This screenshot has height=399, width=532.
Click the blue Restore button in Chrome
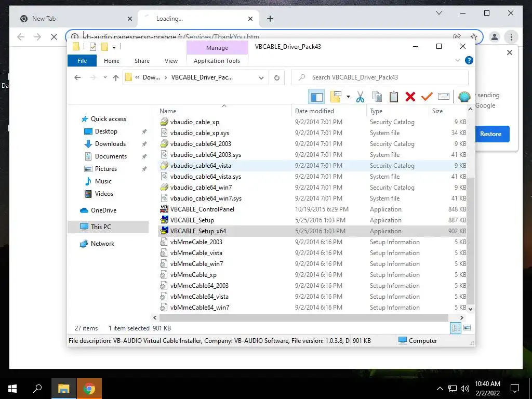(x=491, y=134)
